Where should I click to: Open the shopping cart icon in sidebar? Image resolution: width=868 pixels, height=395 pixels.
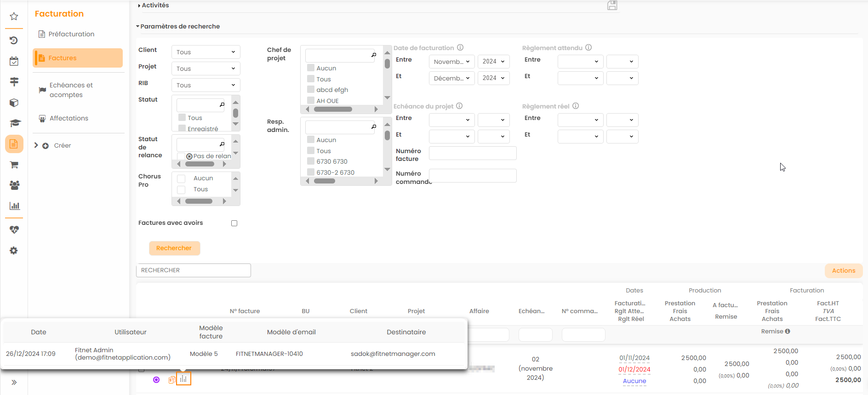(14, 165)
